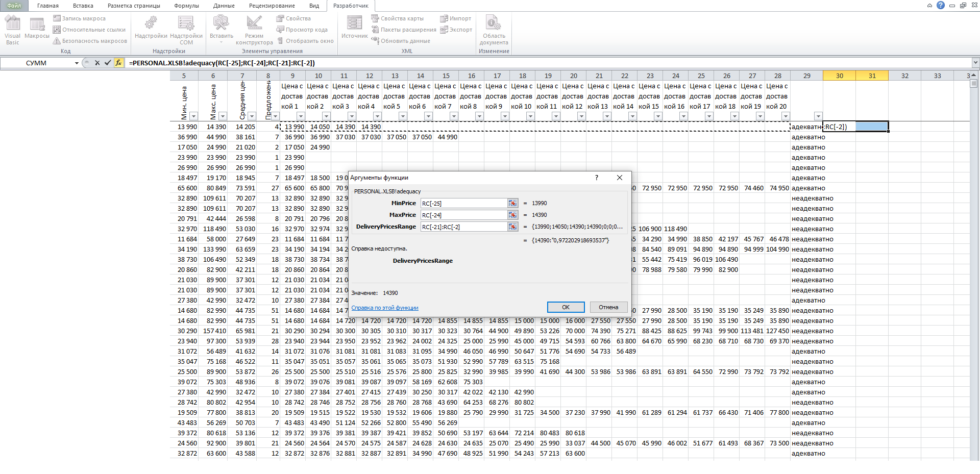This screenshot has width=980, height=474.
Task: Switch to the Данные tab
Action: 224,6
